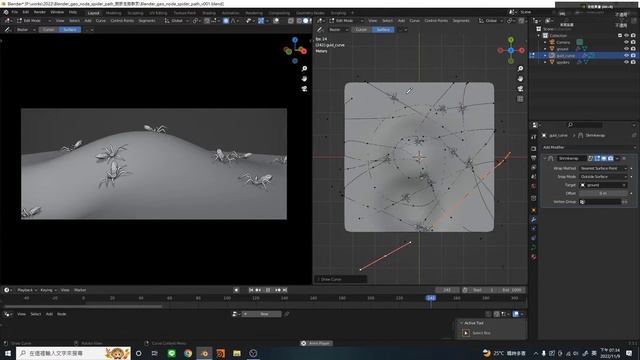Open the Modifier properties wrench tab
640x360 pixels.
533,220
